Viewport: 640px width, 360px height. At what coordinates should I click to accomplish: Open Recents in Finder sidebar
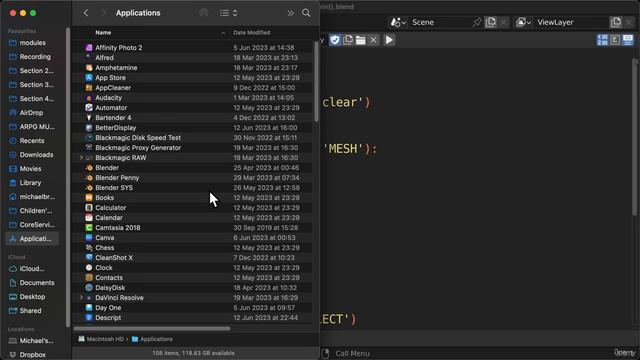(32, 141)
